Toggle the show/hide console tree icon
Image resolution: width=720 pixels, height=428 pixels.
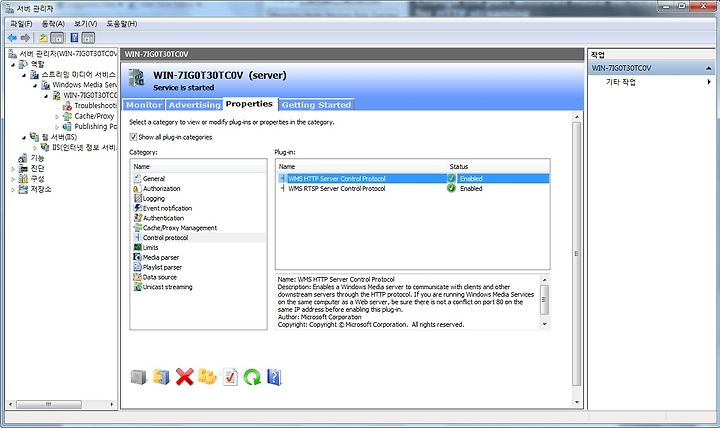pos(57,38)
